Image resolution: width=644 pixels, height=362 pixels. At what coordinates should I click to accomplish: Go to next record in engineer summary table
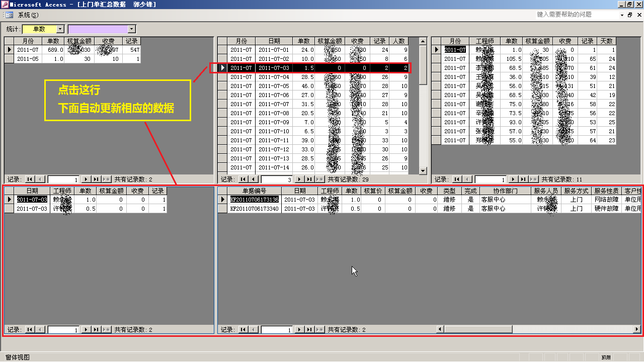point(513,179)
